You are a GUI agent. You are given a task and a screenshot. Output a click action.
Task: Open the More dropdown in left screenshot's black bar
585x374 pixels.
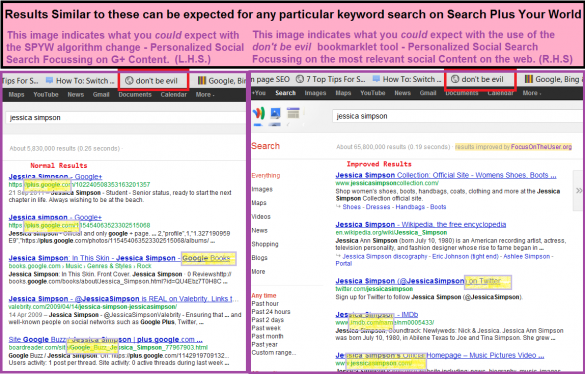205,94
